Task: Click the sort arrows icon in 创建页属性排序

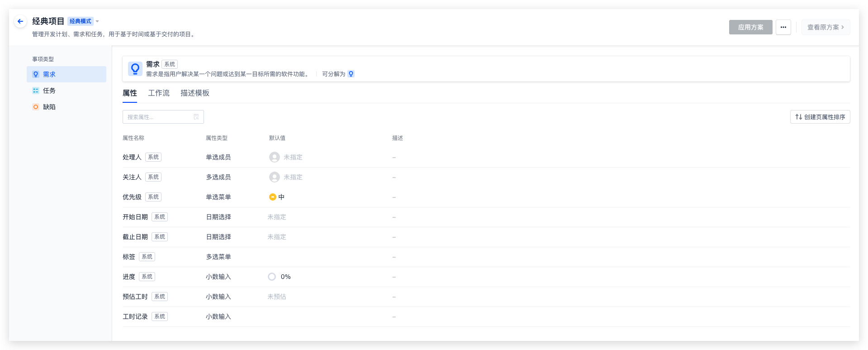Action: tap(799, 117)
